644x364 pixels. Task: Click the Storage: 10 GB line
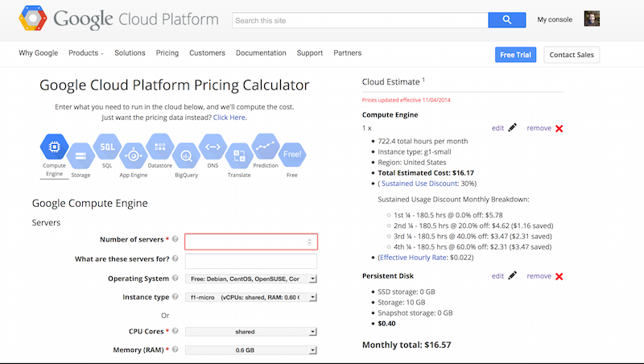click(401, 302)
